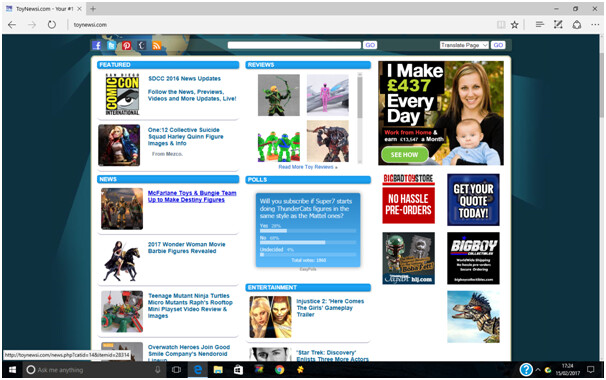Image resolution: width=606 pixels, height=380 pixels.
Task: Open the Tumblr social icon
Action: tap(142, 45)
